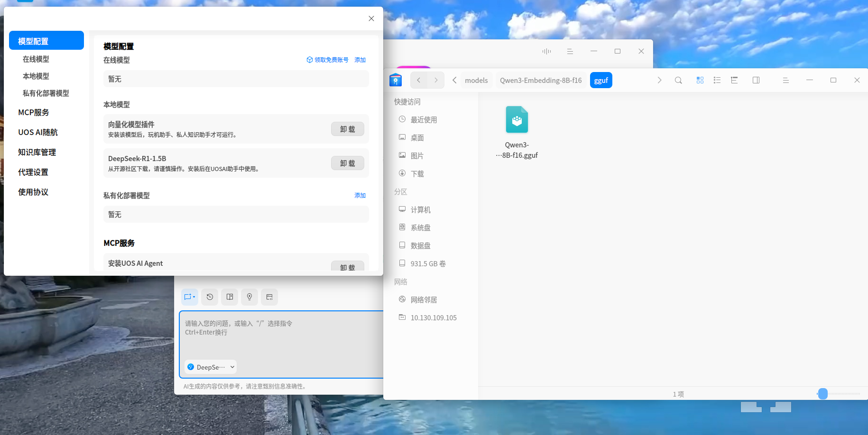Image resolution: width=868 pixels, height=435 pixels.
Task: Switch file manager to icon grid view
Action: tap(700, 80)
